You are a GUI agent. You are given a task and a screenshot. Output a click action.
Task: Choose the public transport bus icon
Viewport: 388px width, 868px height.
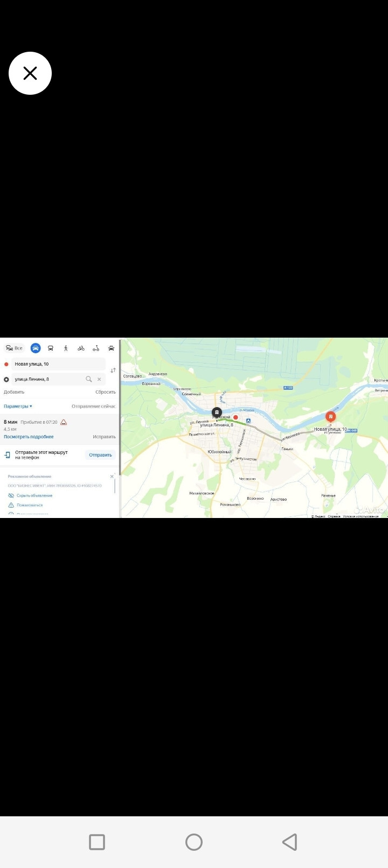click(51, 348)
